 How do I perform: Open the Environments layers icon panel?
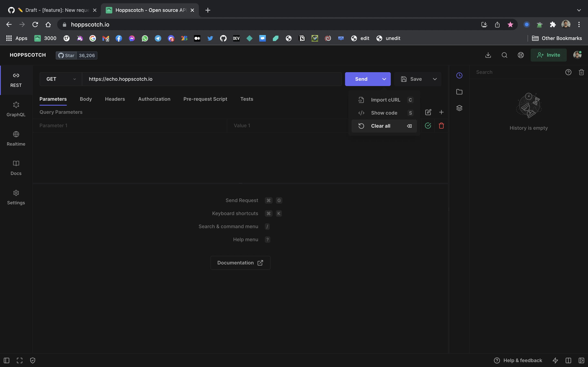[x=459, y=108]
